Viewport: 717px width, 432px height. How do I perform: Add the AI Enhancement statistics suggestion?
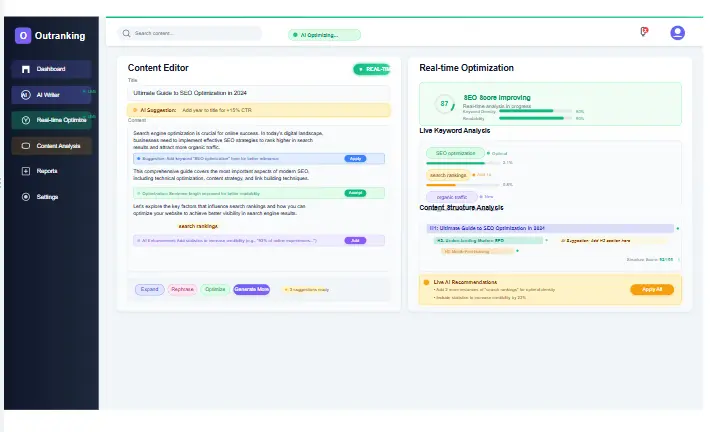coord(355,240)
